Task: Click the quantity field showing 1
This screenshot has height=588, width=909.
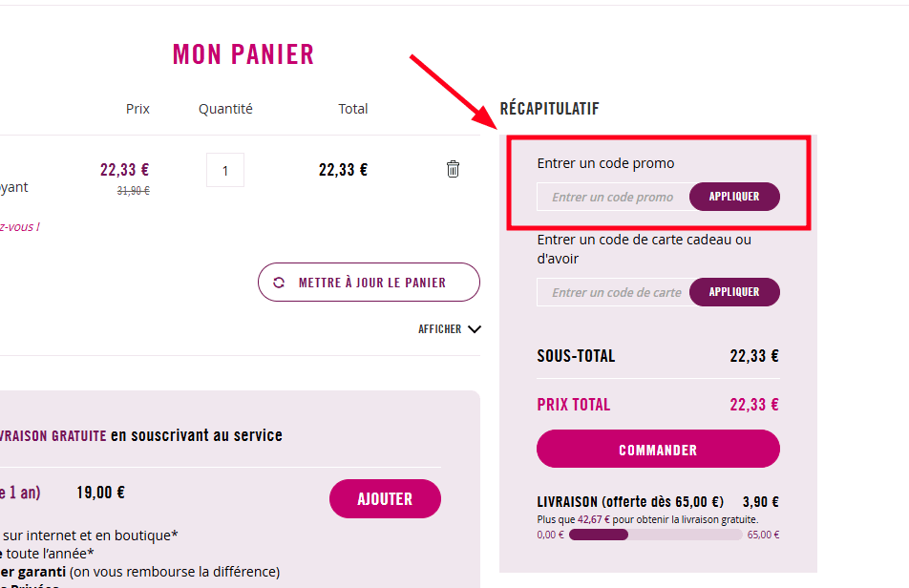Action: 225,171
